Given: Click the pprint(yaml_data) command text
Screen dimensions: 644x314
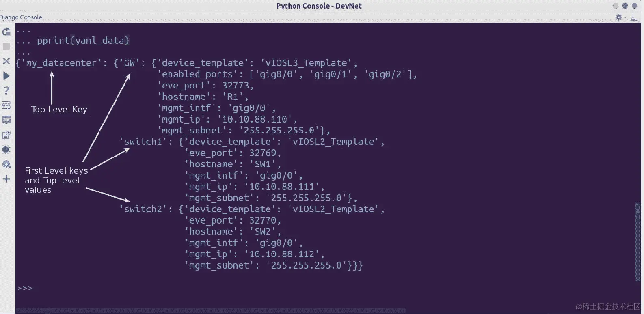Looking at the screenshot, I should [83, 41].
